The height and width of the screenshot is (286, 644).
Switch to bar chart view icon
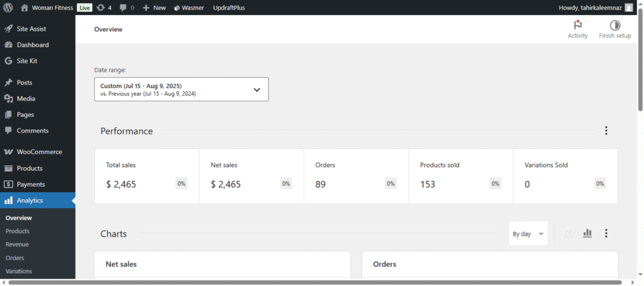pyautogui.click(x=587, y=233)
